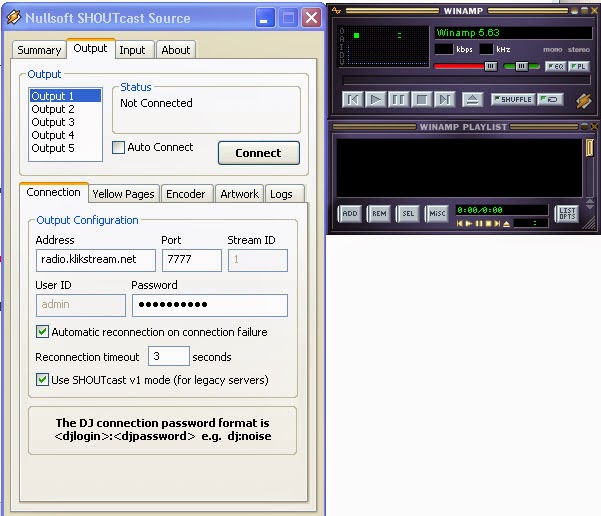Select Output 2 in list

click(x=65, y=109)
